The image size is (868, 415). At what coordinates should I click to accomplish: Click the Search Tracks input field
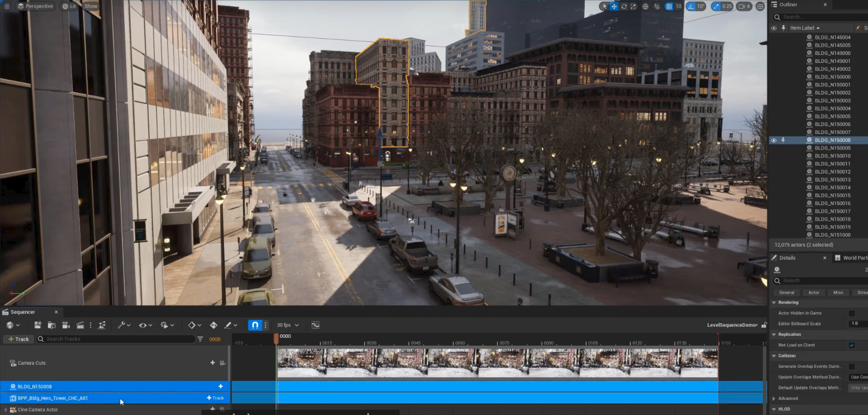[x=117, y=339]
